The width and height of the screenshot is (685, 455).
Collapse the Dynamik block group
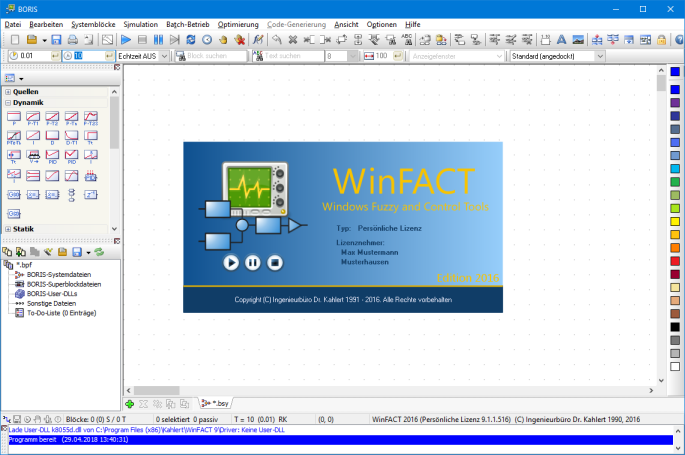[8, 103]
